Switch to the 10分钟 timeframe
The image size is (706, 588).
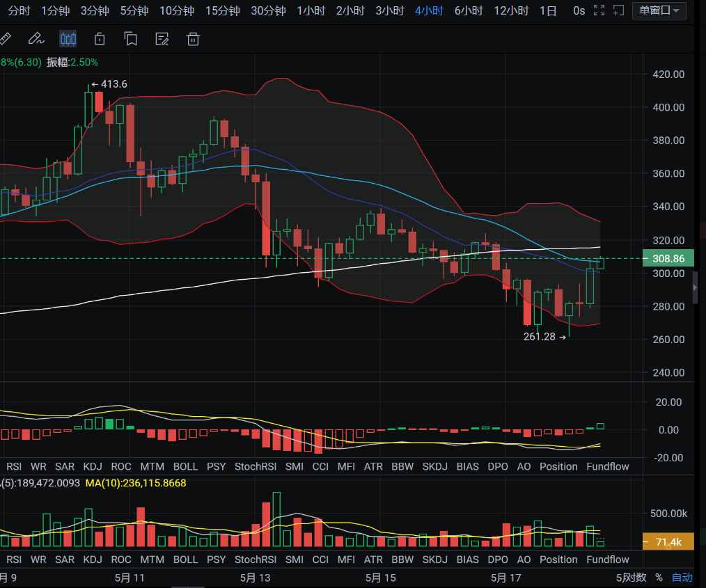click(x=177, y=10)
